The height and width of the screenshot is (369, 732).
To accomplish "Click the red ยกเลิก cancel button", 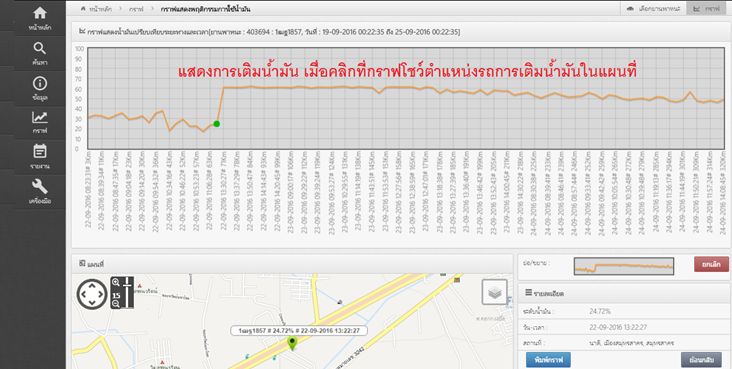I will [711, 264].
